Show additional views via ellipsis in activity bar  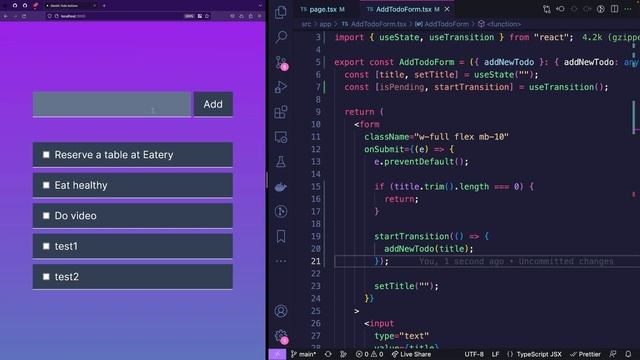[281, 261]
